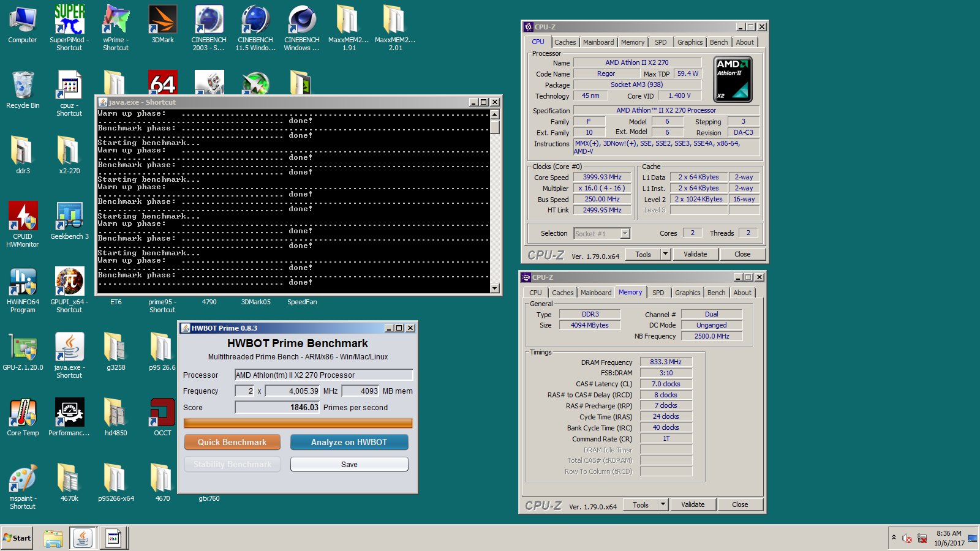This screenshot has width=980, height=551.
Task: Click Validate in upper CPU-Z window
Action: click(x=695, y=254)
